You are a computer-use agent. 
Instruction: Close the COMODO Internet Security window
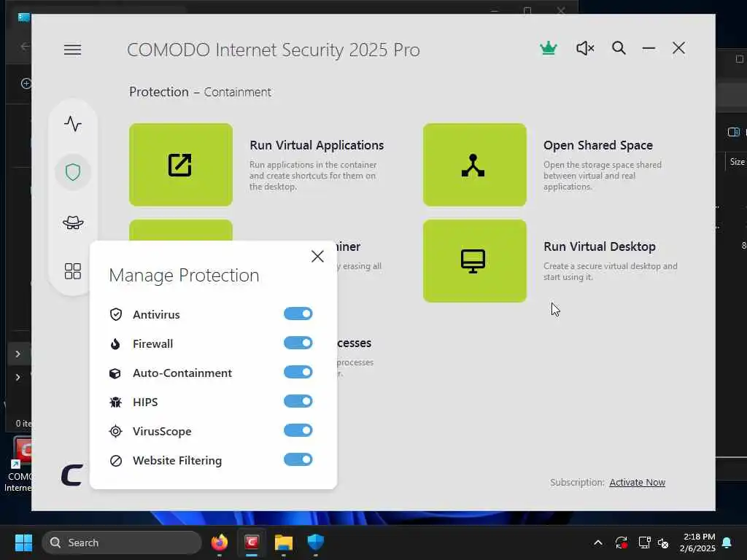tap(678, 48)
